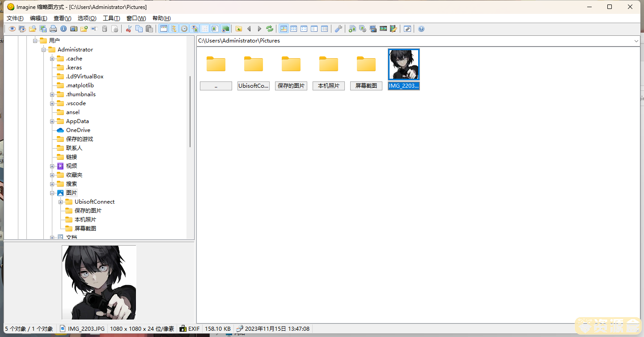
Task: Switch to list view mode
Action: 314,29
